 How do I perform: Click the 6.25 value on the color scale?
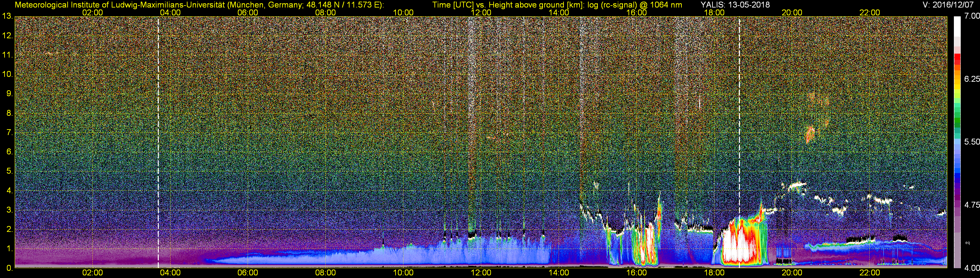[972, 79]
